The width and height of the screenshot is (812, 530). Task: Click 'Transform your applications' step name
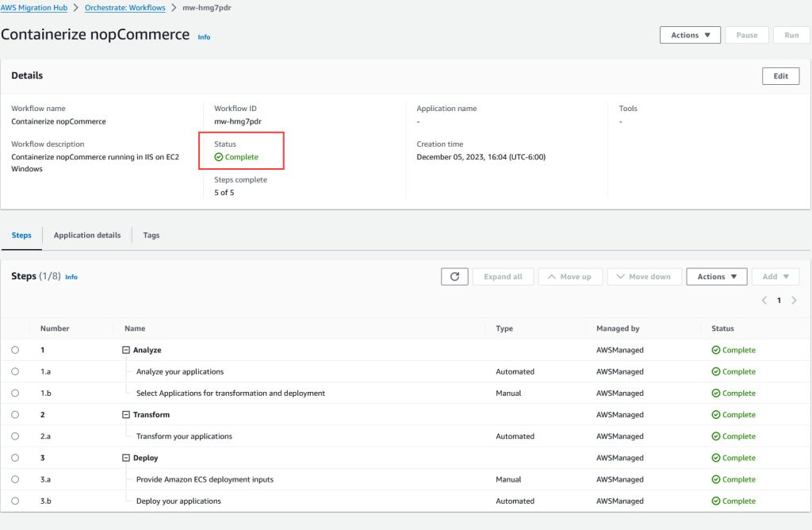click(184, 436)
